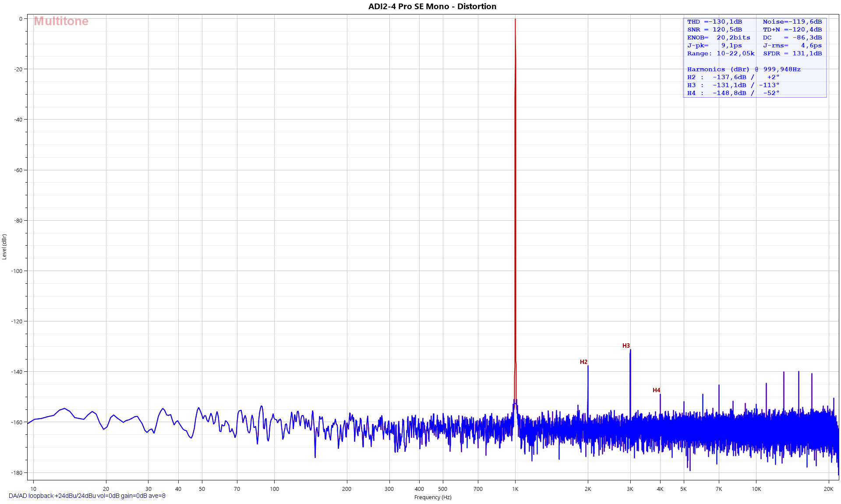
Task: Click the H2 harmonic marker label
Action: point(583,362)
